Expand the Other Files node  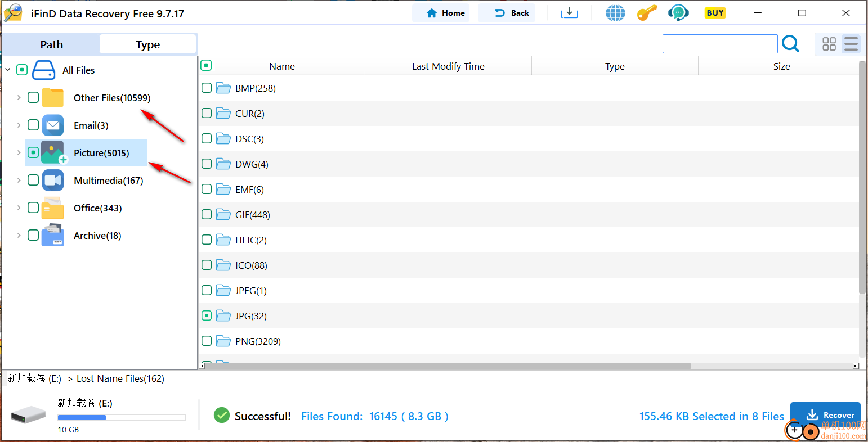[19, 97]
